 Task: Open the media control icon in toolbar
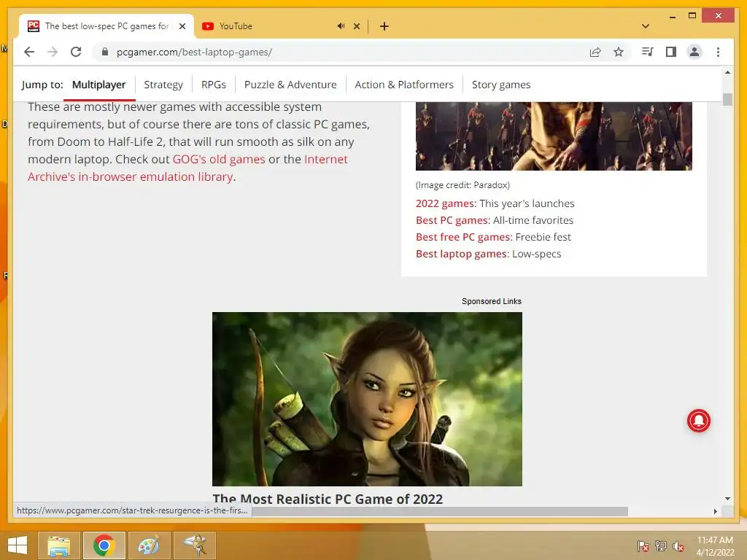tap(648, 52)
